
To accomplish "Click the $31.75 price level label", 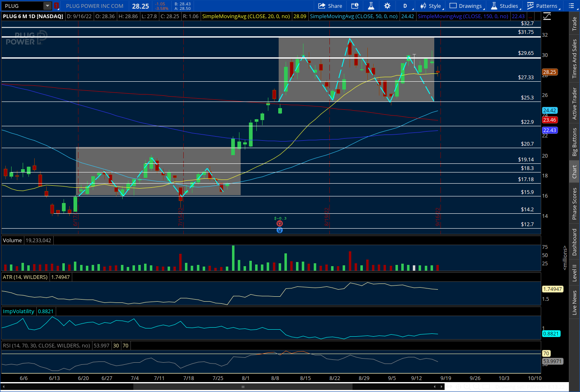I will (526, 32).
